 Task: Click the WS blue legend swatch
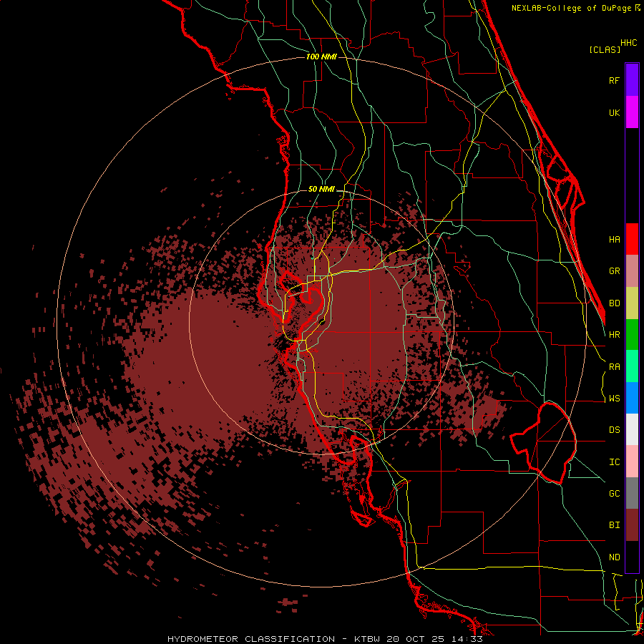click(x=632, y=398)
